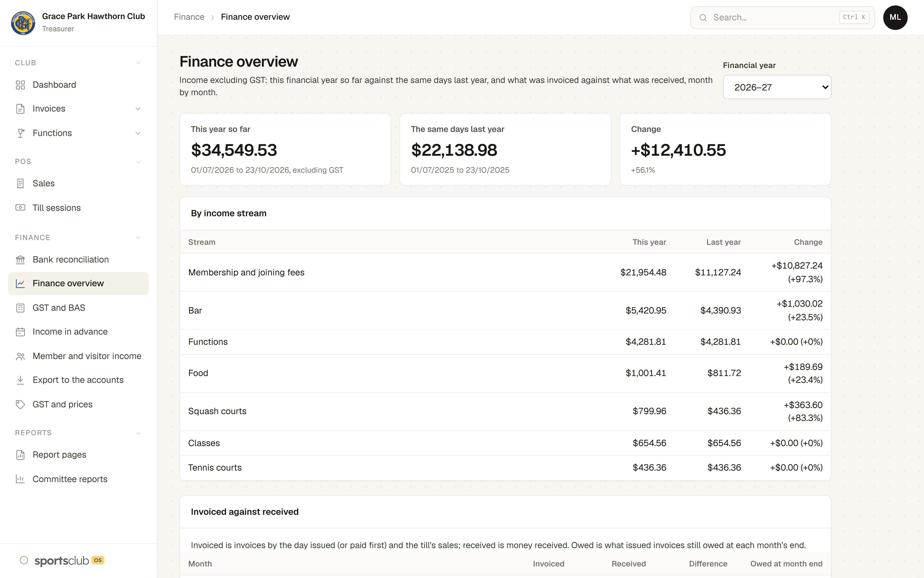Click the Functions glass icon
The width and height of the screenshot is (924, 578).
(x=20, y=133)
